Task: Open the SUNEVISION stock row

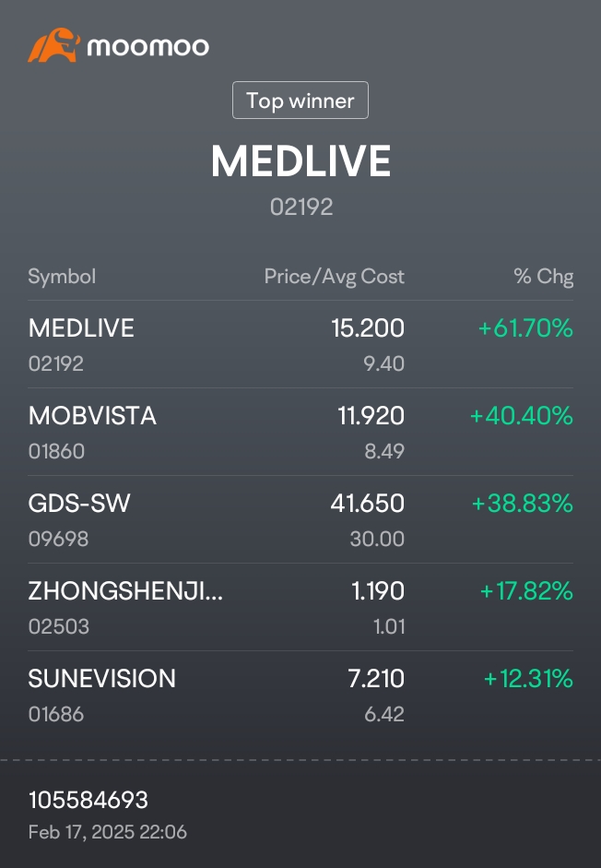Action: click(101, 679)
